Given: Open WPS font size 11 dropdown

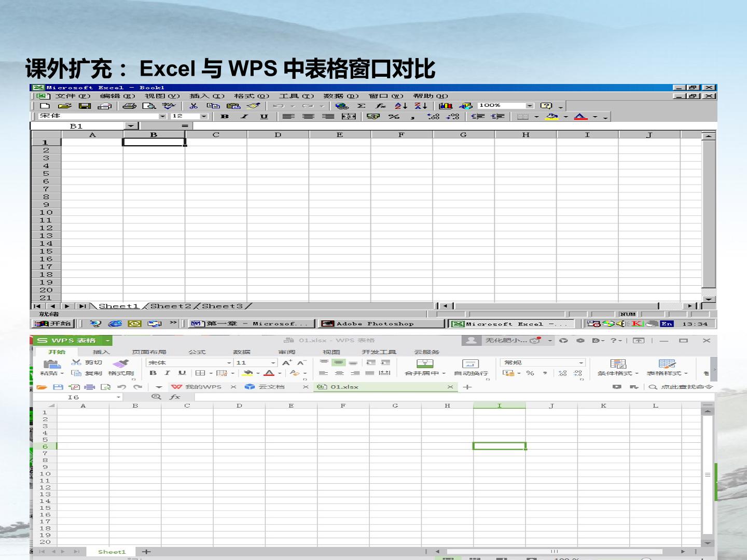Looking at the screenshot, I should click(x=273, y=363).
